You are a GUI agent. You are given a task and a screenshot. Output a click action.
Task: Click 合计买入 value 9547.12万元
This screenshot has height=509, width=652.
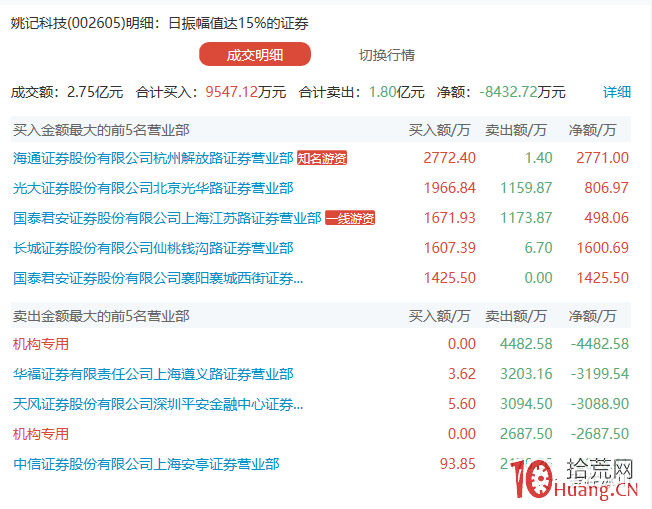click(246, 92)
